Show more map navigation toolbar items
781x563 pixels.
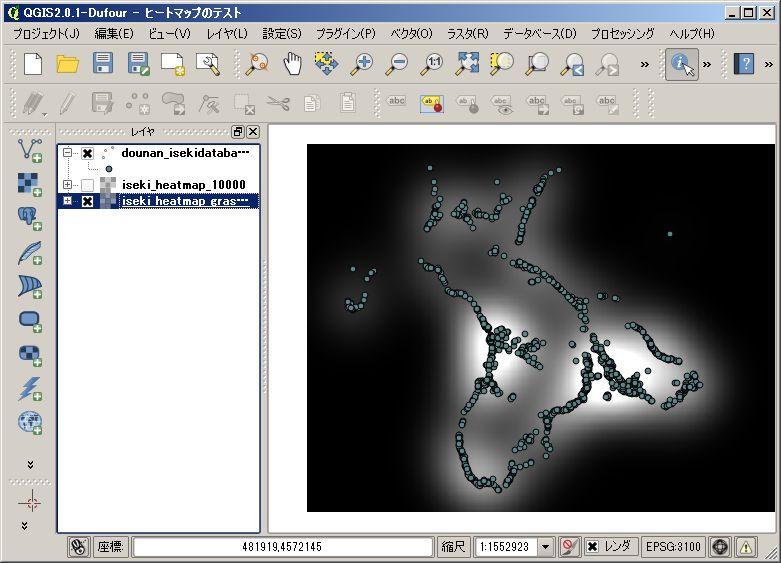tap(645, 64)
